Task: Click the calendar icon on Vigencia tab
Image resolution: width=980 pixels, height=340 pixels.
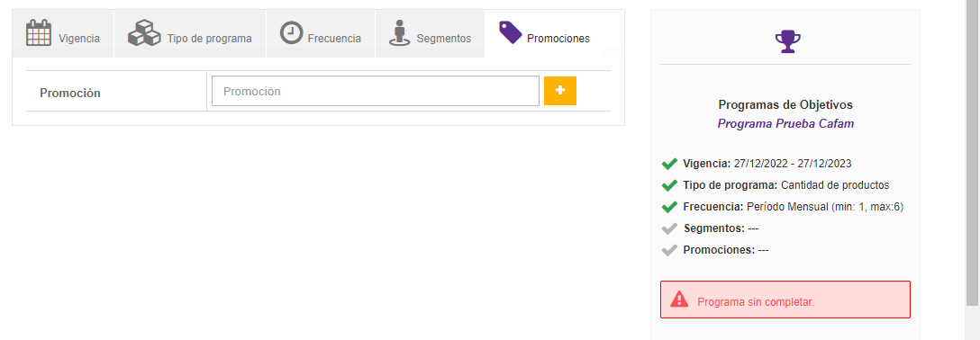Action: click(38, 32)
